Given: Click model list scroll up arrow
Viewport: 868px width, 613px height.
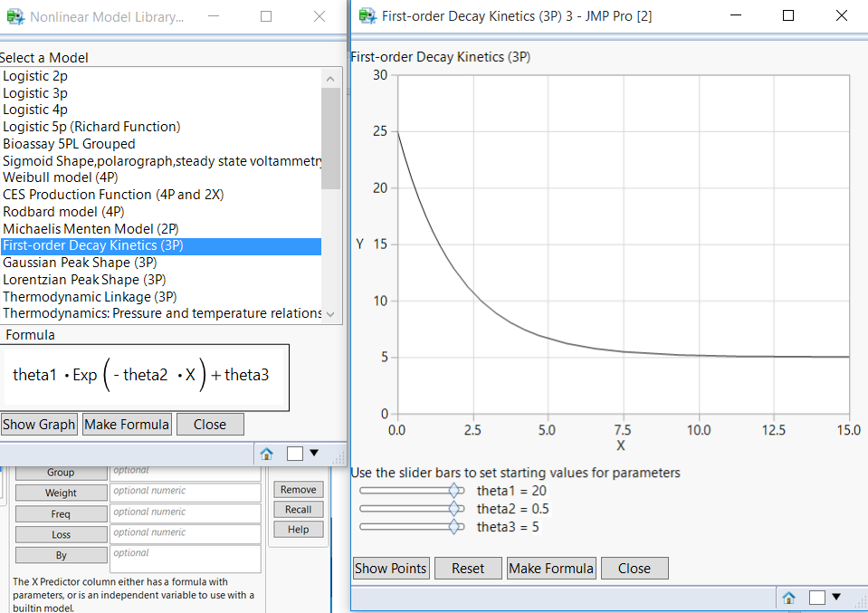Looking at the screenshot, I should coord(330,79).
